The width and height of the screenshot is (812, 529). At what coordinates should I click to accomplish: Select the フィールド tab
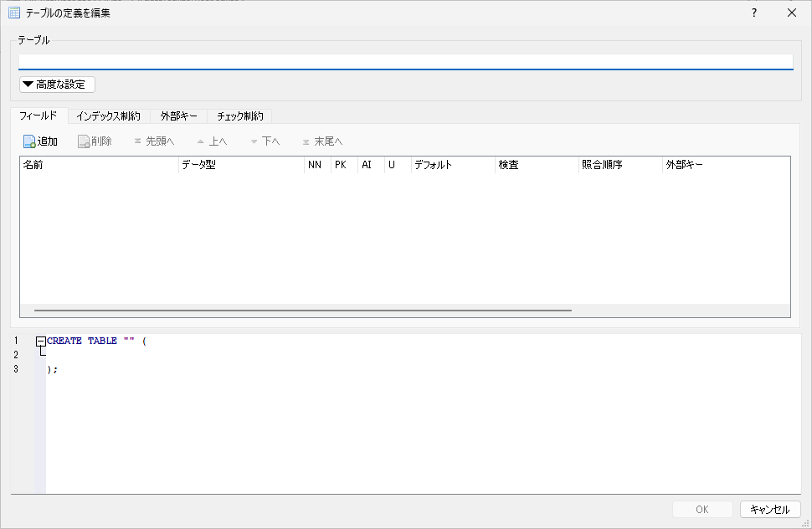(39, 116)
